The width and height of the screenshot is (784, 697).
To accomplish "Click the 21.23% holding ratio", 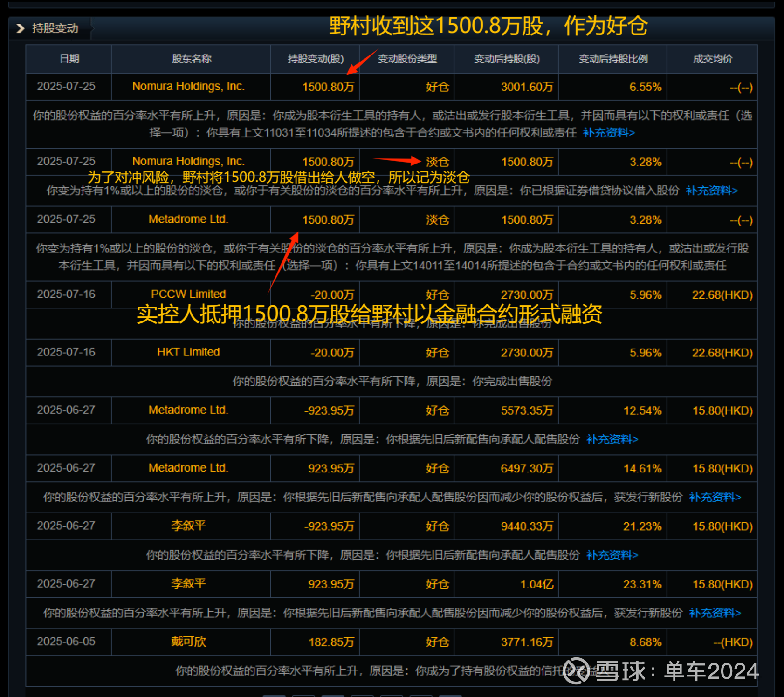I will click(642, 526).
